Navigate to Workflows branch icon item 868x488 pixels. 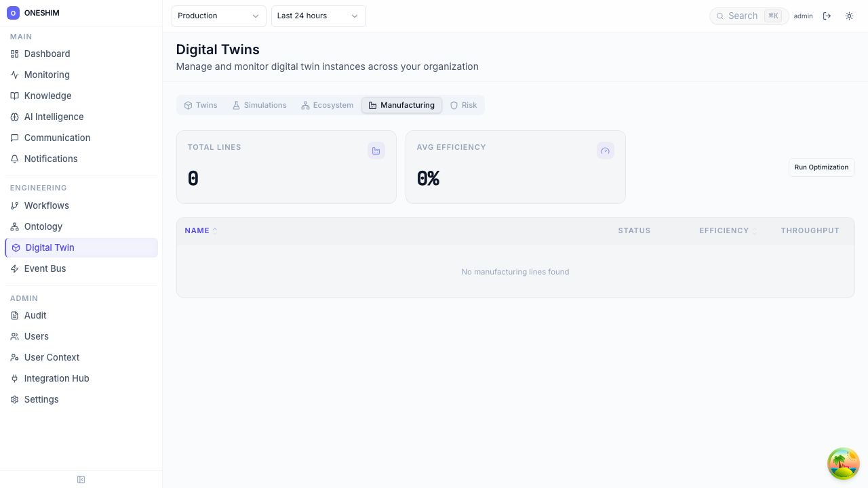tap(46, 205)
